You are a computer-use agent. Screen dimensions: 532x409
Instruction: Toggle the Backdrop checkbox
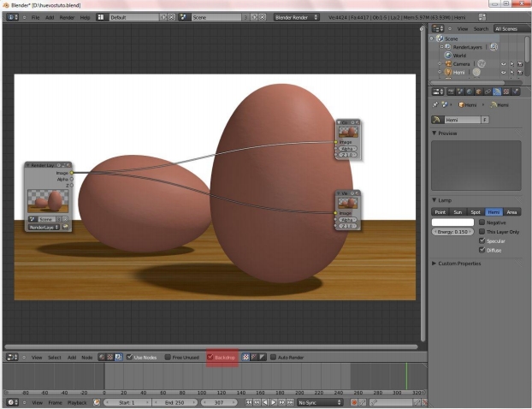(210, 357)
